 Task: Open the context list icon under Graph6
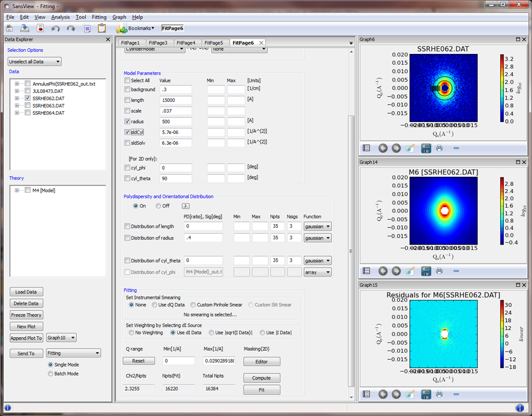click(x=366, y=148)
